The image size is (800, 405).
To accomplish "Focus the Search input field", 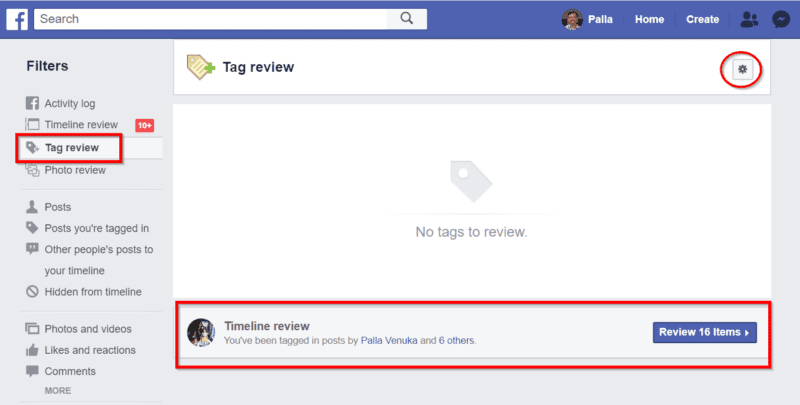I will [210, 19].
